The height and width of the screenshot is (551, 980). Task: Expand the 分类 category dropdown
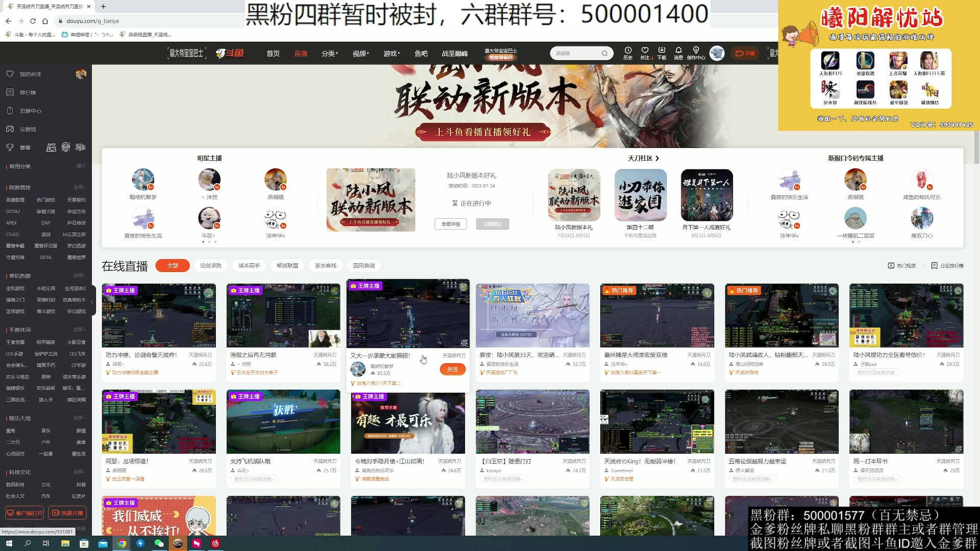(x=330, y=53)
